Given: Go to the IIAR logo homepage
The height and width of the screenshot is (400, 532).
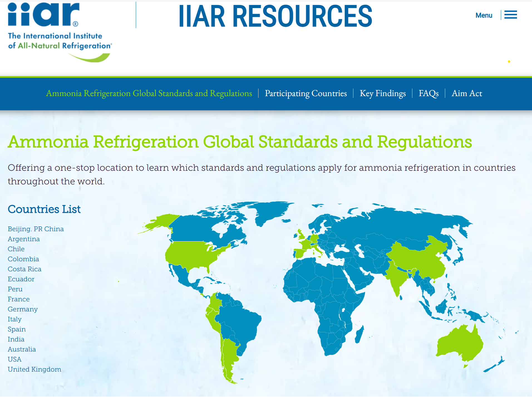Looking at the screenshot, I should coord(60,32).
